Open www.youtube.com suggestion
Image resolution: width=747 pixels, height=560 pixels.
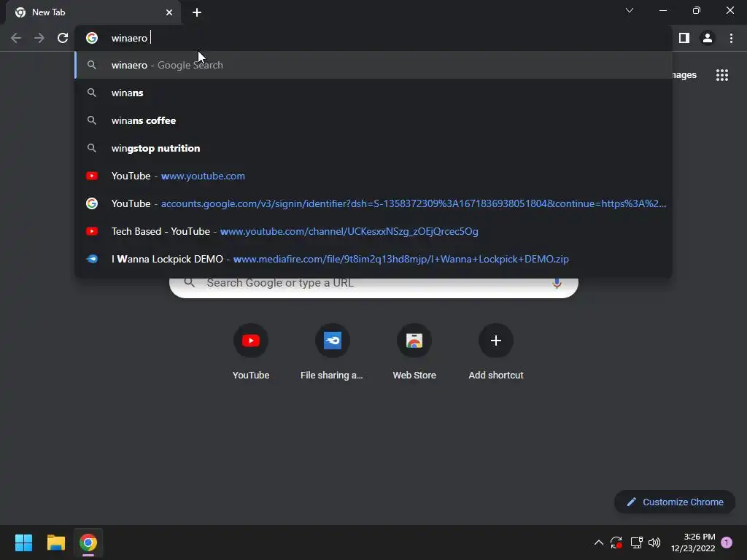(x=373, y=176)
